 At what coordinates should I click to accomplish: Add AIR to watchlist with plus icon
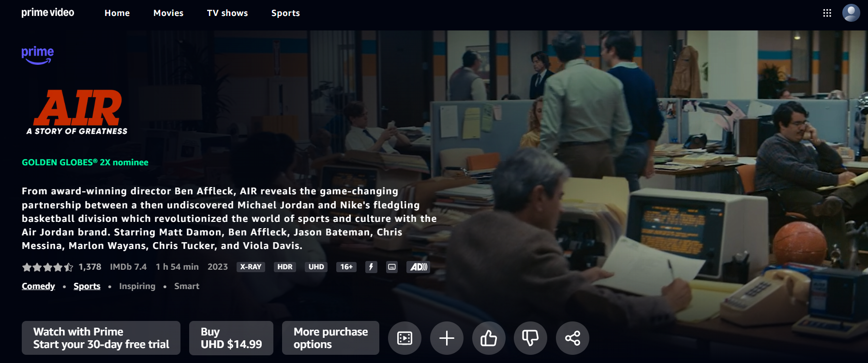point(447,338)
